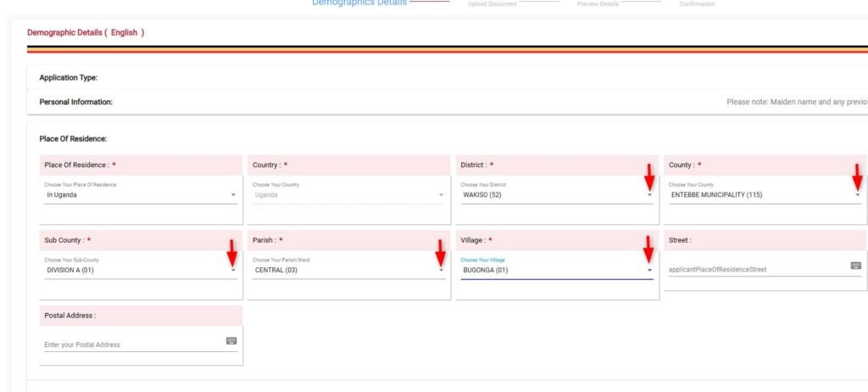Go to the Upload Document step
The image size is (868, 392).
pos(492,4)
